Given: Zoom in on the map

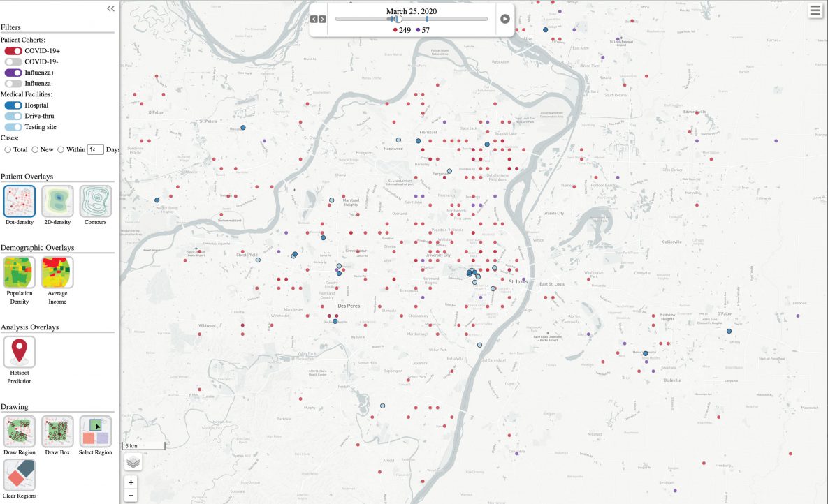Looking at the screenshot, I should (131, 482).
